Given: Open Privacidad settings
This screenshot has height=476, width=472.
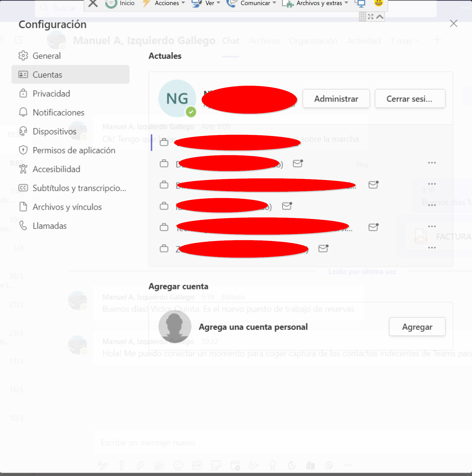Looking at the screenshot, I should (70, 94).
